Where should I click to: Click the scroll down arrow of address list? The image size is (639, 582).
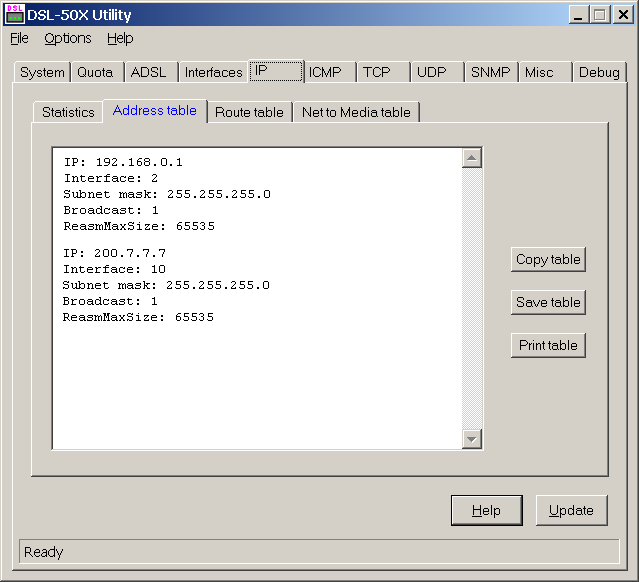[472, 439]
